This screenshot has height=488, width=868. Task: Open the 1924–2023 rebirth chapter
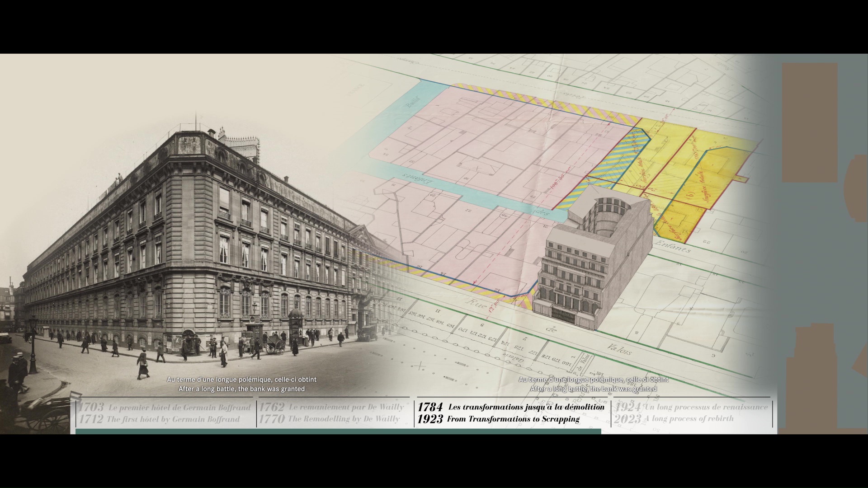click(x=691, y=413)
